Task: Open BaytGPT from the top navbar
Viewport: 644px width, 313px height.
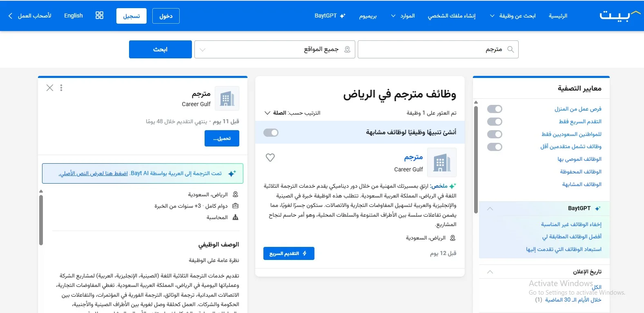Action: [x=330, y=16]
